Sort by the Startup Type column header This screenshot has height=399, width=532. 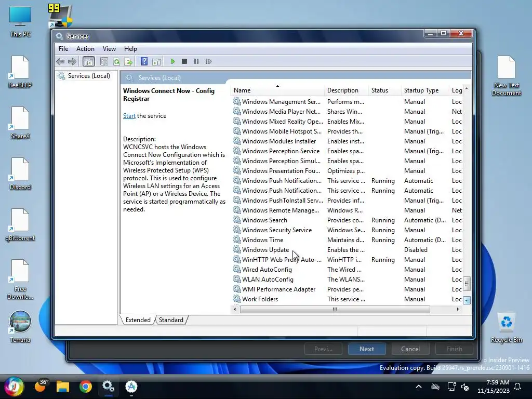pyautogui.click(x=425, y=90)
